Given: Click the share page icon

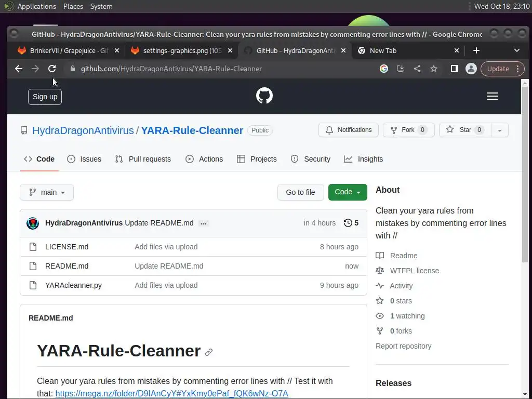Looking at the screenshot, I should pyautogui.click(x=417, y=69).
